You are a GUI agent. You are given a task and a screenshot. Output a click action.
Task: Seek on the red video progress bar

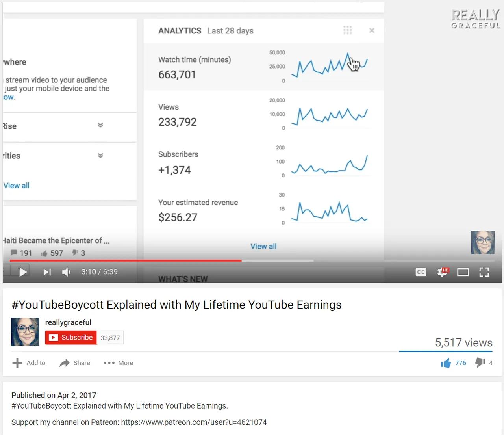coord(126,260)
